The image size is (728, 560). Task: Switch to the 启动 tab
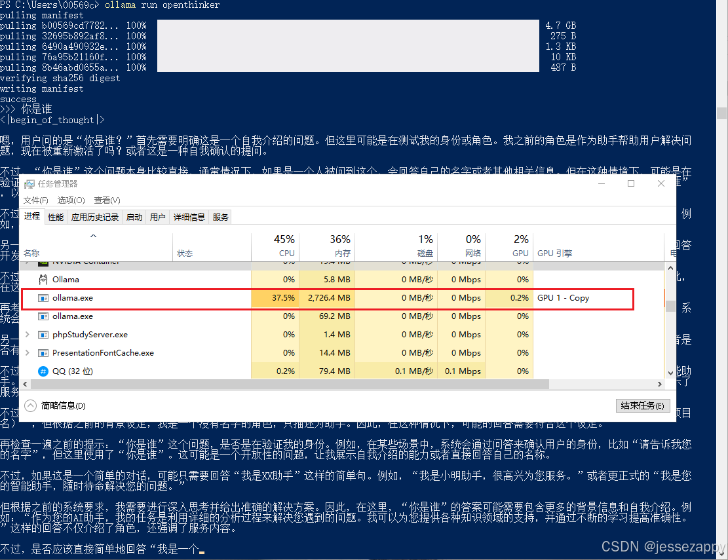pos(134,217)
